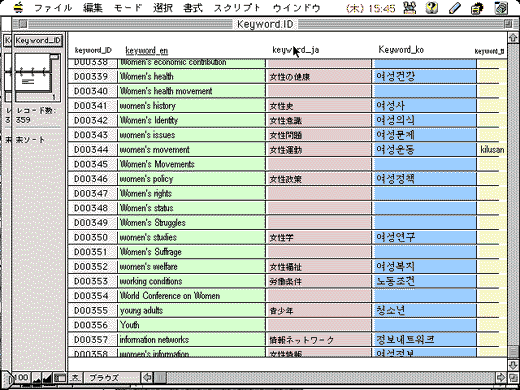Click the 여성의식 Korean cell

(424, 120)
